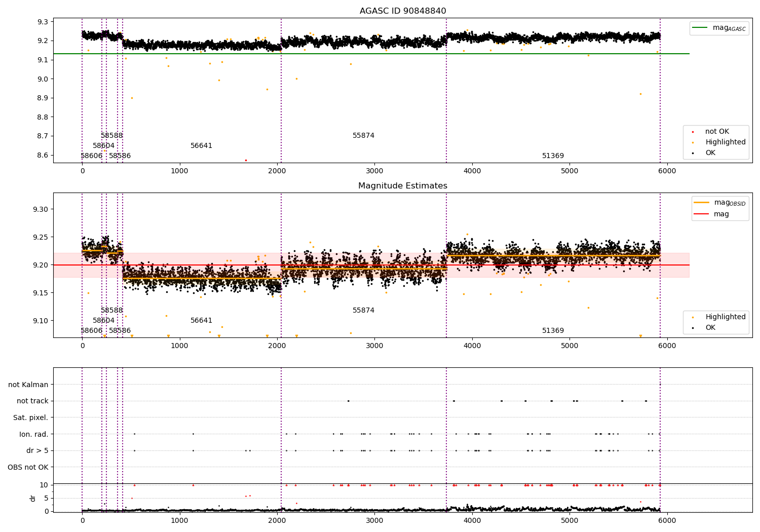Viewport: 760px width, 532px height.
Task: Click the mag AGASC legend entry in top plot
Action: 719,28
